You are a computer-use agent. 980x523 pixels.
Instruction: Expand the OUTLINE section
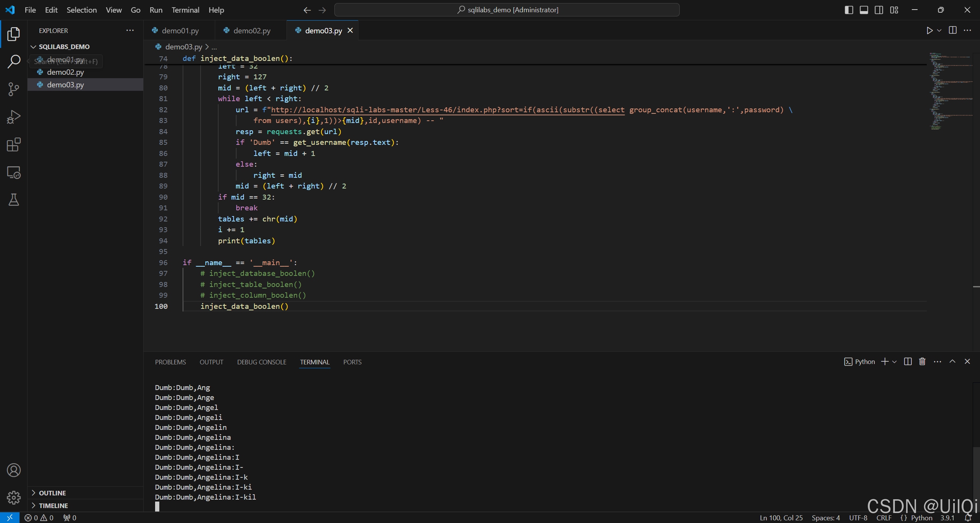click(x=52, y=493)
